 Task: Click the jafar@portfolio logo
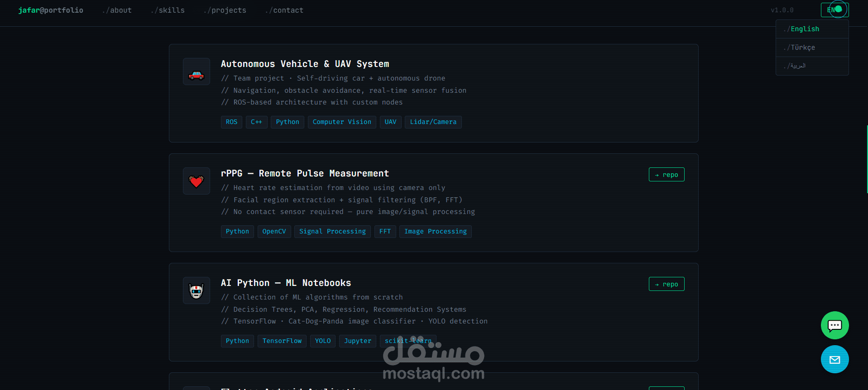(x=51, y=10)
